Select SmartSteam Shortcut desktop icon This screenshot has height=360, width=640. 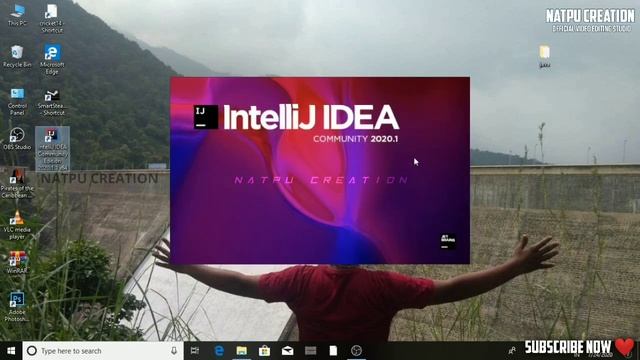point(52,103)
